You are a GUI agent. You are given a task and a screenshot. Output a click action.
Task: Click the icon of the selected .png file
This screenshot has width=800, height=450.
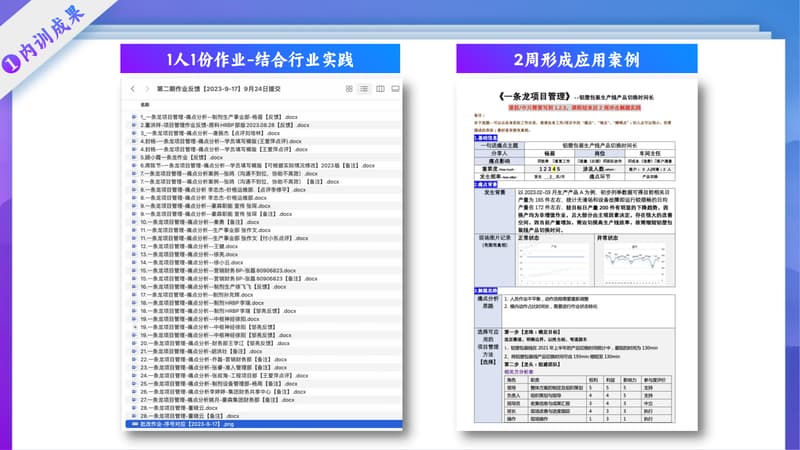point(135,424)
